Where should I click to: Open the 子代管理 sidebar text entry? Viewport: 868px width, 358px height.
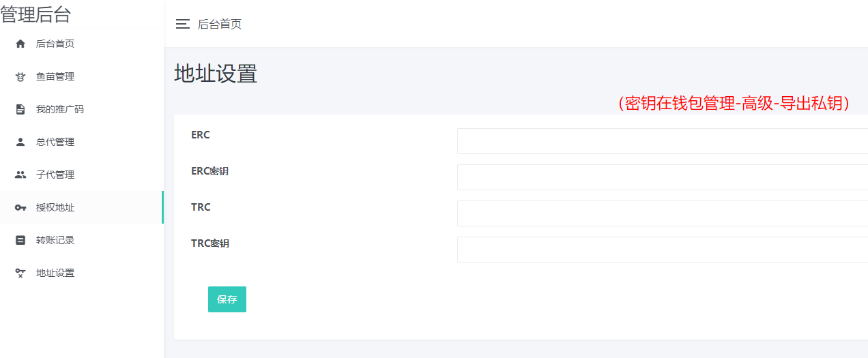55,175
